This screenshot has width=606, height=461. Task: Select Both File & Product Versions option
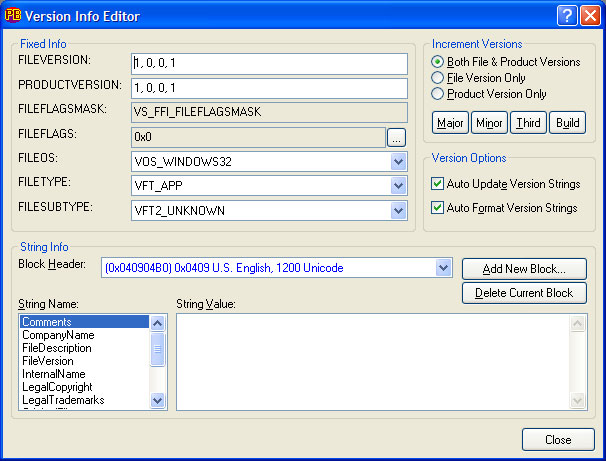(437, 62)
